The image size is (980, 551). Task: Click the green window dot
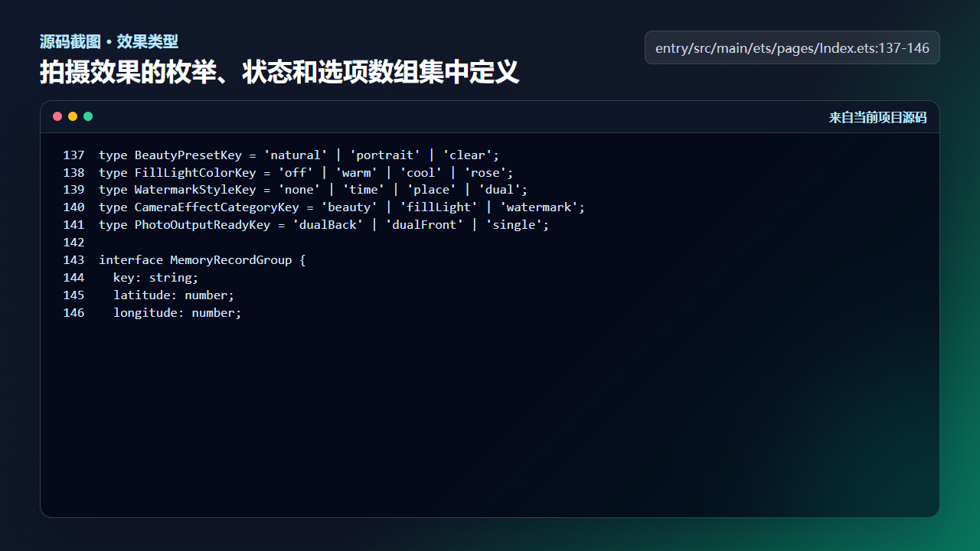88,116
